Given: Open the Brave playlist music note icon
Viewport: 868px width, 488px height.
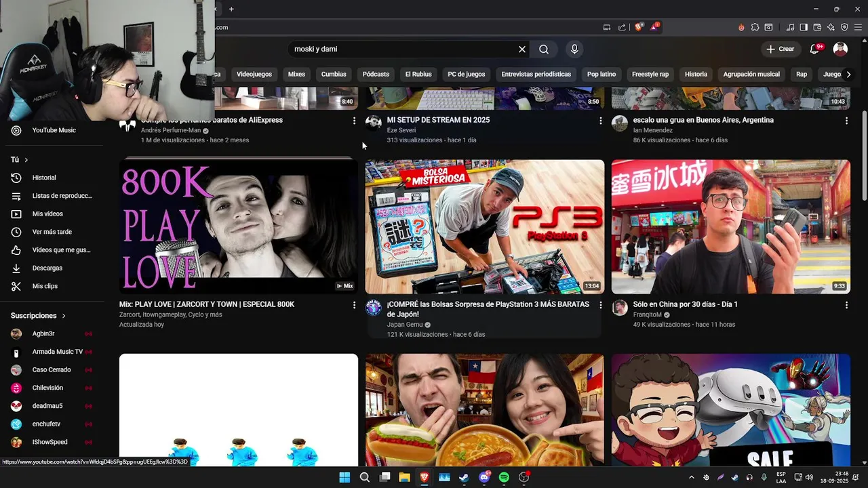Looking at the screenshot, I should (x=790, y=27).
